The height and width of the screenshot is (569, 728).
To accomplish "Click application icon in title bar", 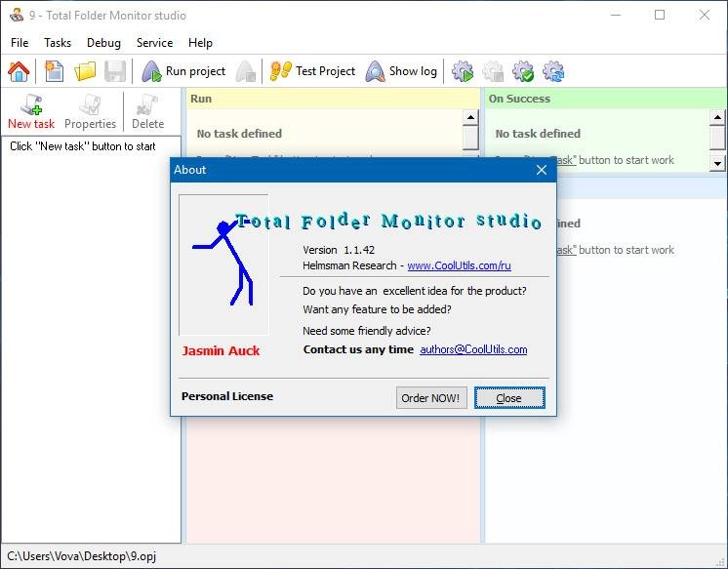I will pyautogui.click(x=17, y=15).
